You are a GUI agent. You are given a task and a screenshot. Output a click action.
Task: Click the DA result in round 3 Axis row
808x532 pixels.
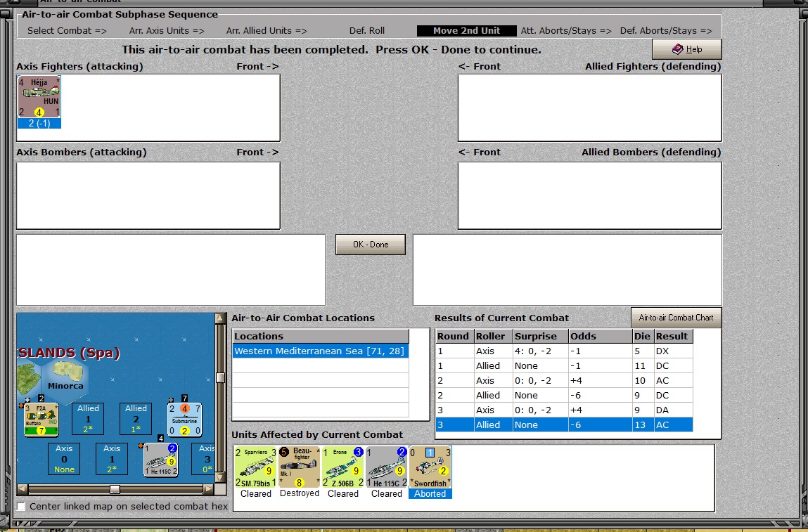pyautogui.click(x=674, y=410)
